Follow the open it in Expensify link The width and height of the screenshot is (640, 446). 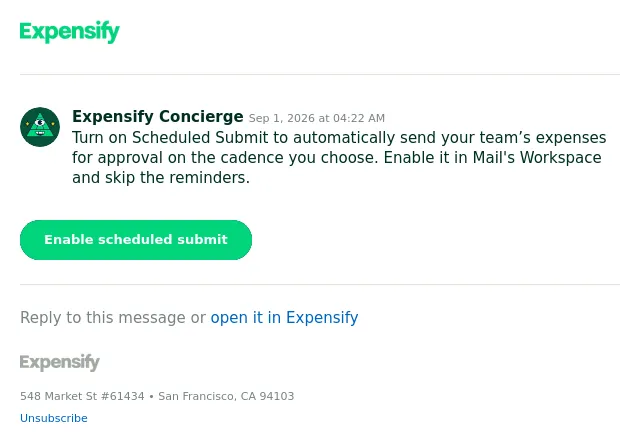point(284,317)
